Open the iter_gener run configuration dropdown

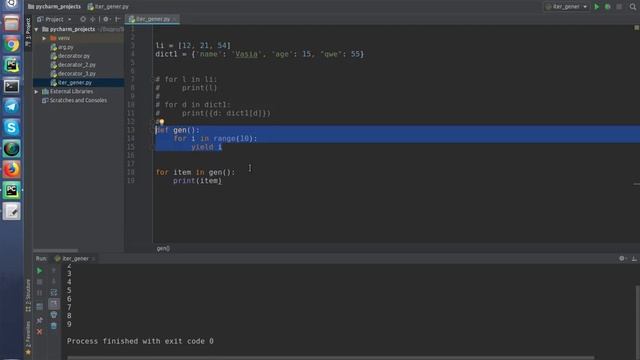pos(566,7)
